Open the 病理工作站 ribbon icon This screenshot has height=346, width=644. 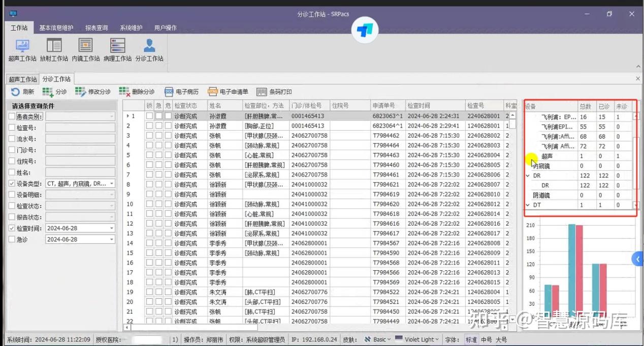117,50
